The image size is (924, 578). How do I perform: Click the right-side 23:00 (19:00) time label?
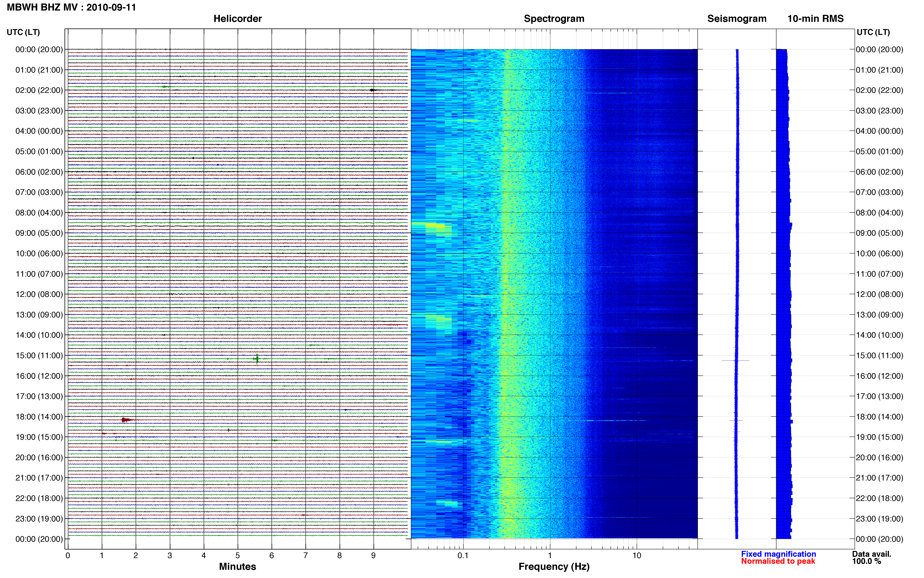pyautogui.click(x=879, y=519)
